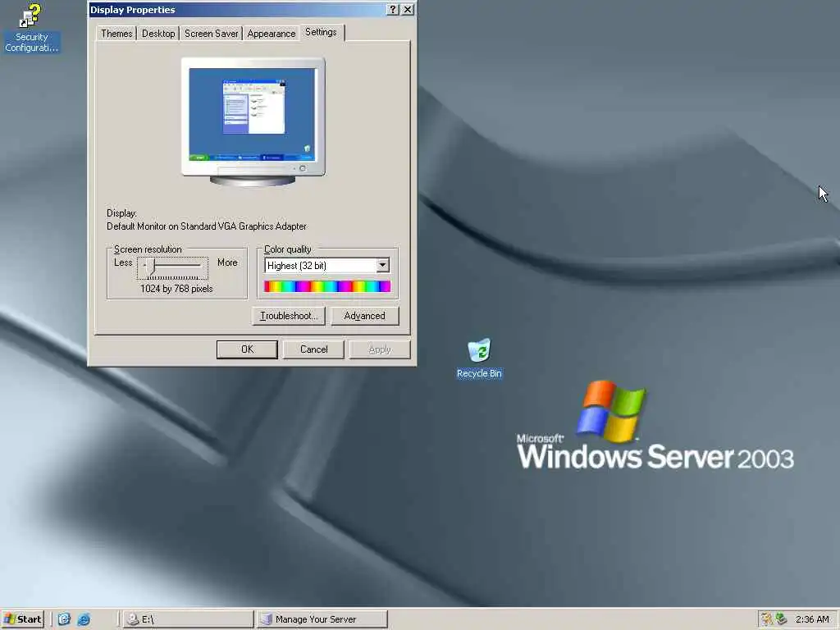Select the Settings tab
Viewport: 840px width, 630px height.
pyautogui.click(x=321, y=32)
